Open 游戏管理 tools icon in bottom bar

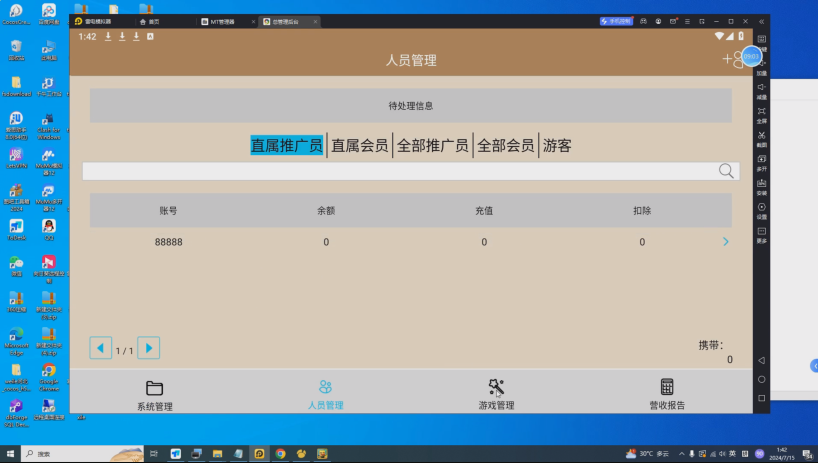pyautogui.click(x=496, y=388)
